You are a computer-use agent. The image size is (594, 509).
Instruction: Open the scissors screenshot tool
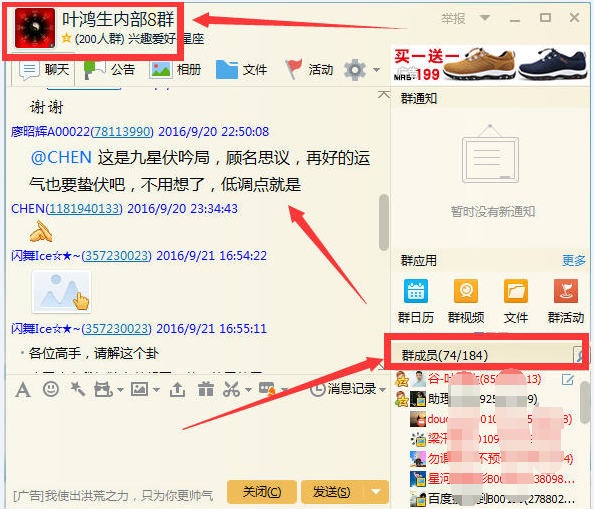point(231,389)
